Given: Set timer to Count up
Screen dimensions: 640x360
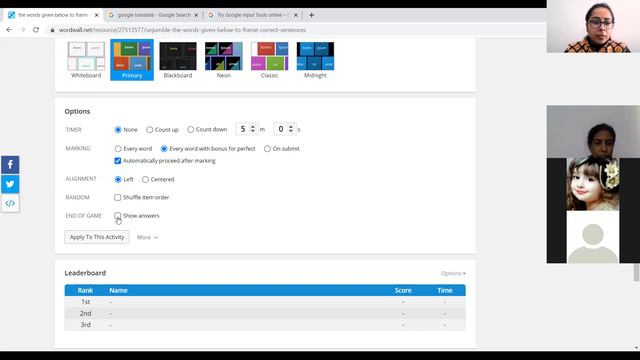Looking at the screenshot, I should tap(149, 130).
